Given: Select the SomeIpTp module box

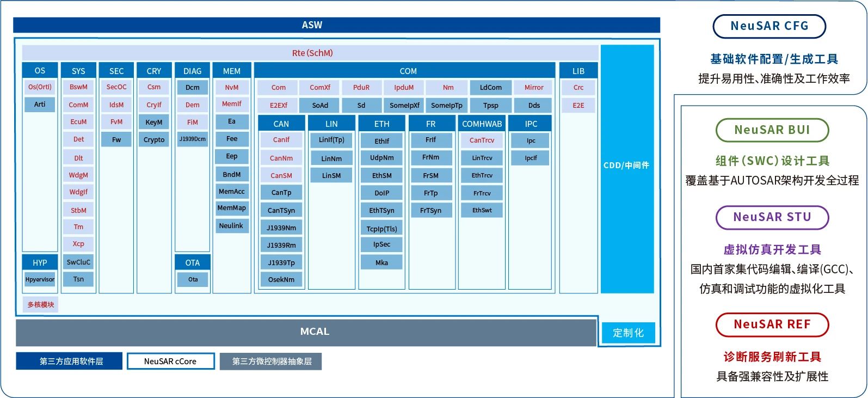Looking at the screenshot, I should tap(447, 106).
